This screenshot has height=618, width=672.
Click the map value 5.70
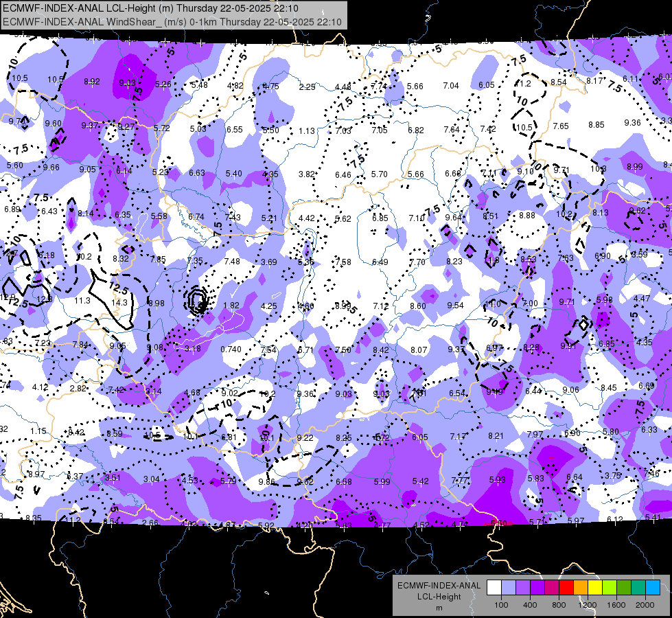click(x=380, y=174)
